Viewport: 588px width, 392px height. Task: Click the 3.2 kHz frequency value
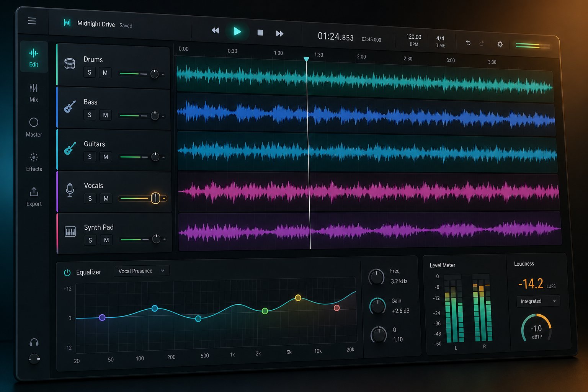pyautogui.click(x=399, y=281)
